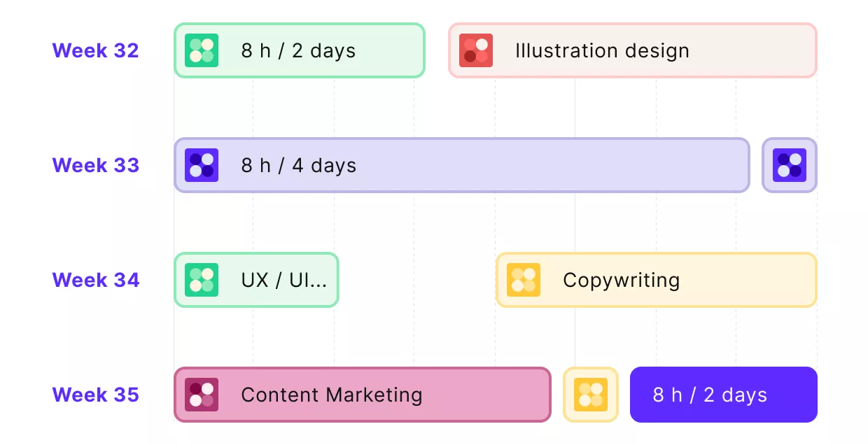Click the yellow Copywriting task icon

coord(524,280)
